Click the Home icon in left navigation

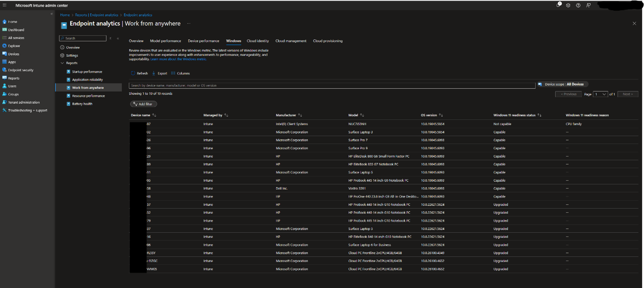5,22
